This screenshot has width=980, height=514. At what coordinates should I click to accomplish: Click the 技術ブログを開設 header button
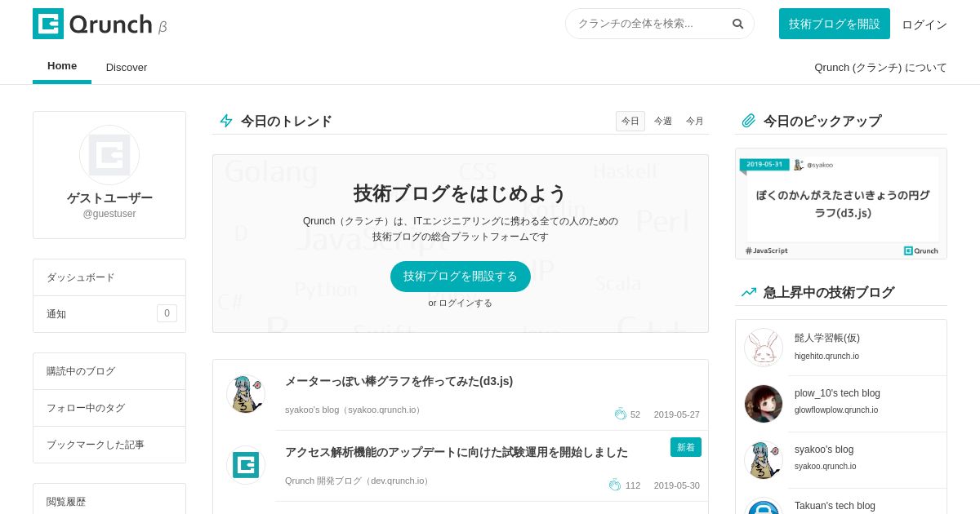(835, 24)
